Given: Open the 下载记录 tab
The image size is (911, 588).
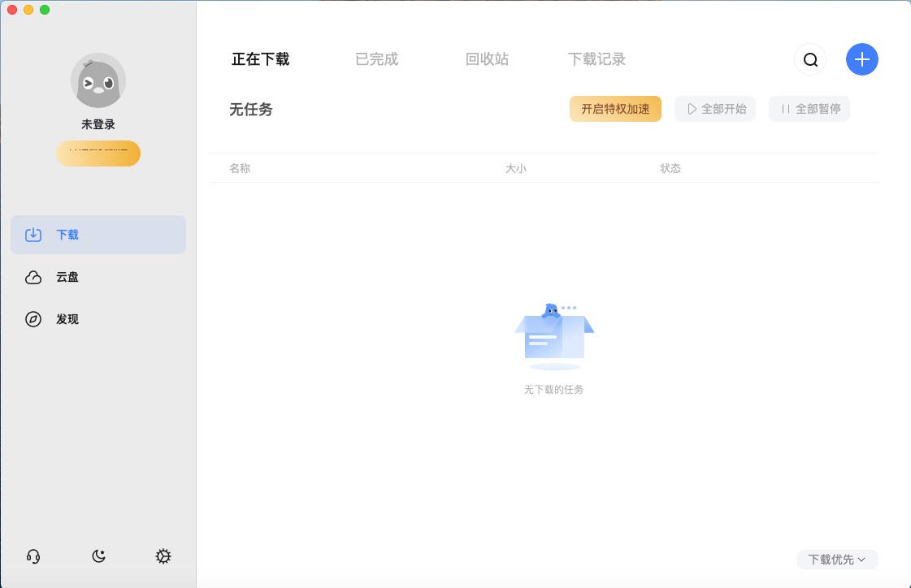Looking at the screenshot, I should (596, 59).
